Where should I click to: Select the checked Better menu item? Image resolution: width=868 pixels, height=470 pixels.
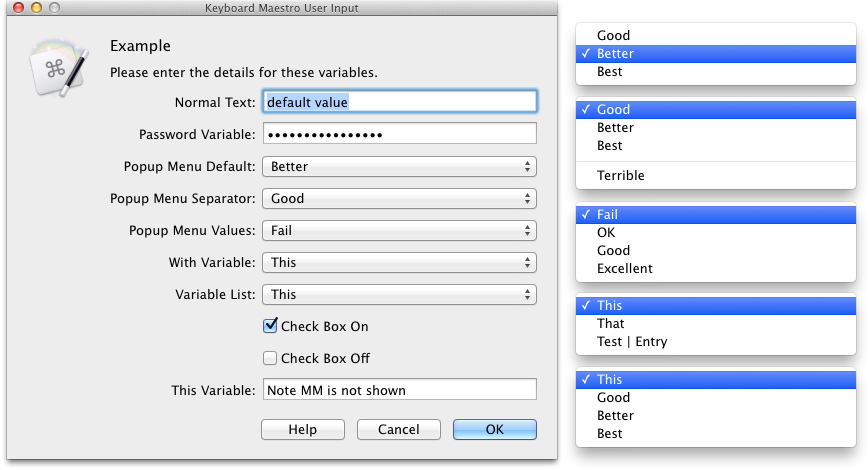pos(716,54)
